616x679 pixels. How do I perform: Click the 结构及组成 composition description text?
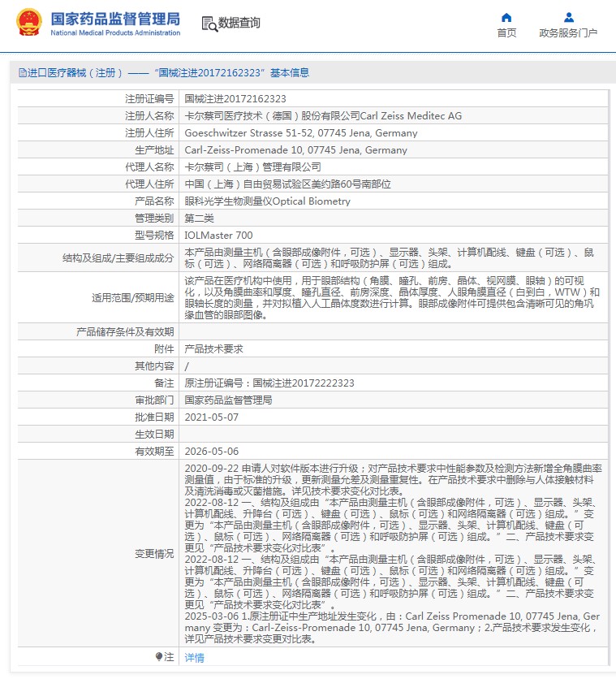pos(390,258)
